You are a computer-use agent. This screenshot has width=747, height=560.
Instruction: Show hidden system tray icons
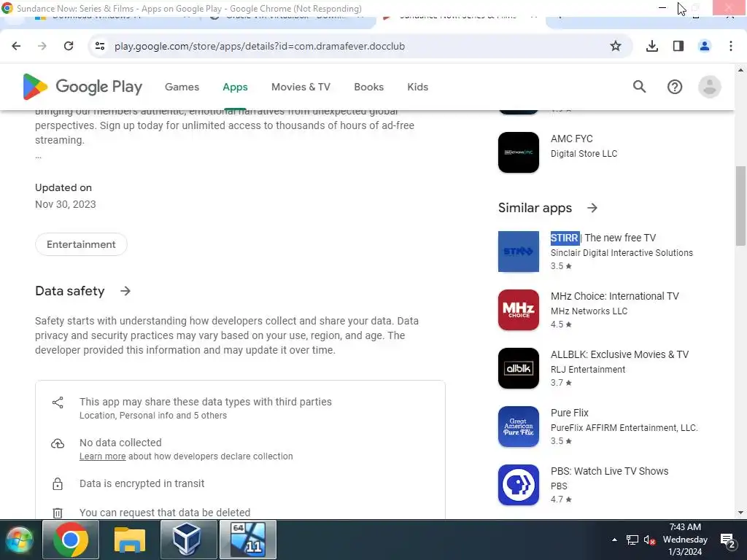pyautogui.click(x=614, y=540)
